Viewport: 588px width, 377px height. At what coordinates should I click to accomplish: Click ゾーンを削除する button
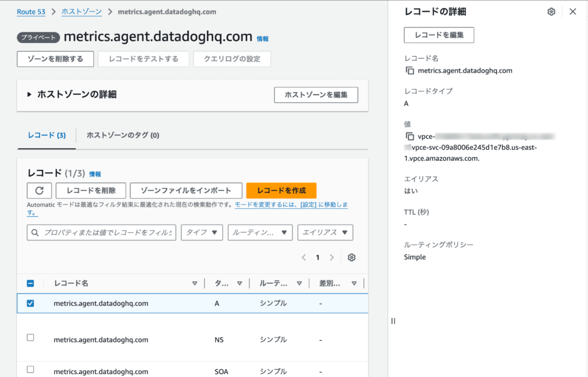pyautogui.click(x=55, y=59)
